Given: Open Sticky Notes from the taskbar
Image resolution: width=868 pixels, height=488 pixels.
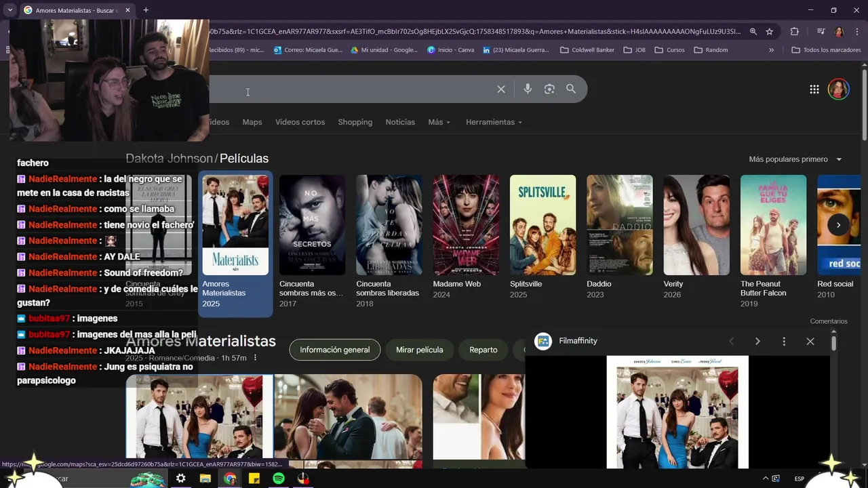Looking at the screenshot, I should [254, 479].
